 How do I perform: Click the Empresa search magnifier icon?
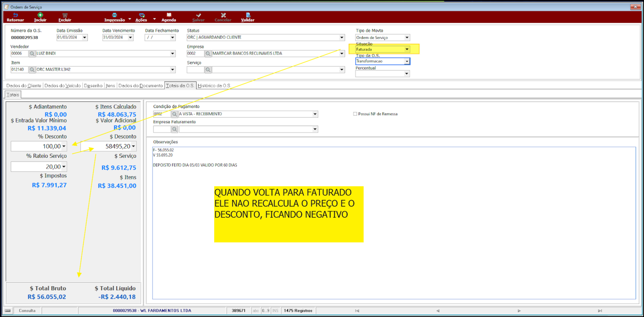[208, 54]
